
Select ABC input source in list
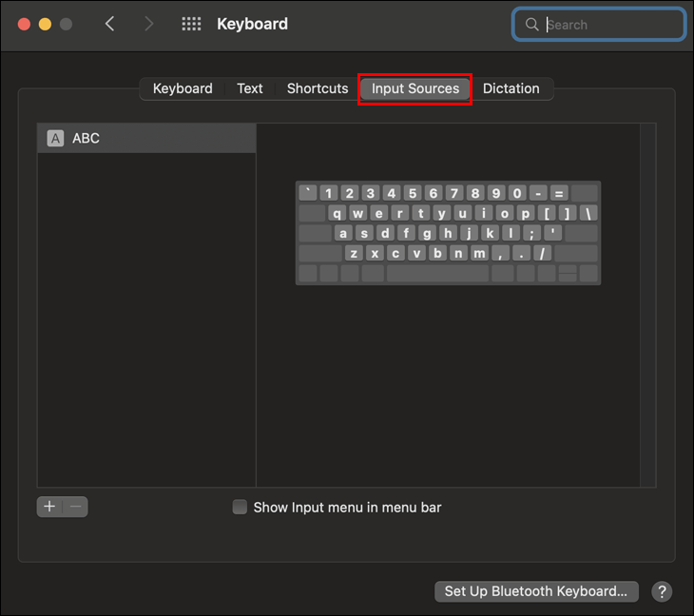pos(146,138)
